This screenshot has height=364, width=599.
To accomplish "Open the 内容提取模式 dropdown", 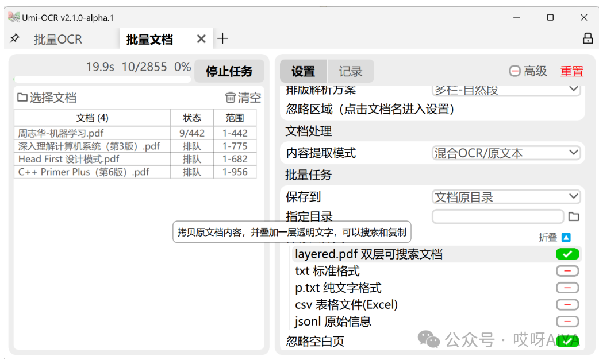I will [506, 153].
